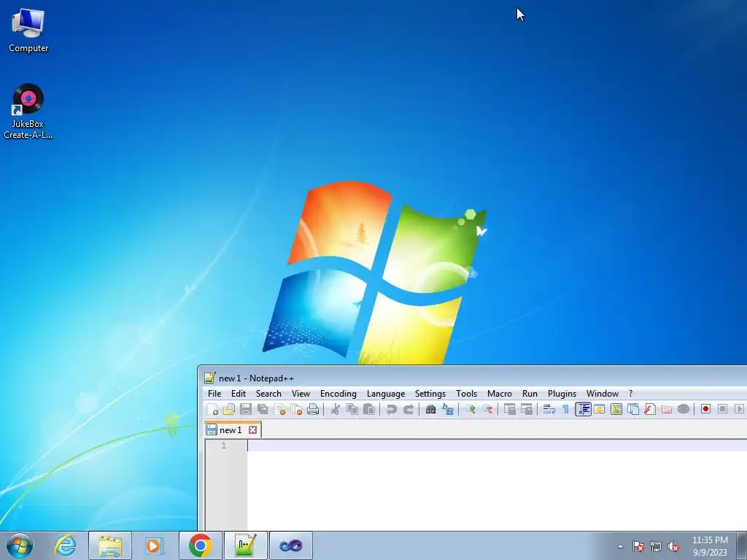Toggle the Show indent guide icon
Screen dimensions: 747x560
click(x=583, y=410)
